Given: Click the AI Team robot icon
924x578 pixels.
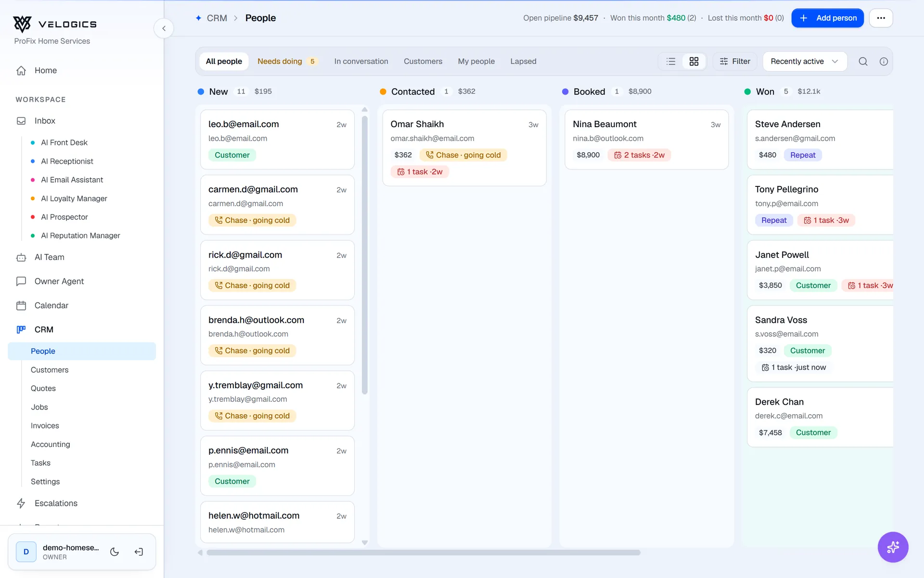Looking at the screenshot, I should coord(21,257).
